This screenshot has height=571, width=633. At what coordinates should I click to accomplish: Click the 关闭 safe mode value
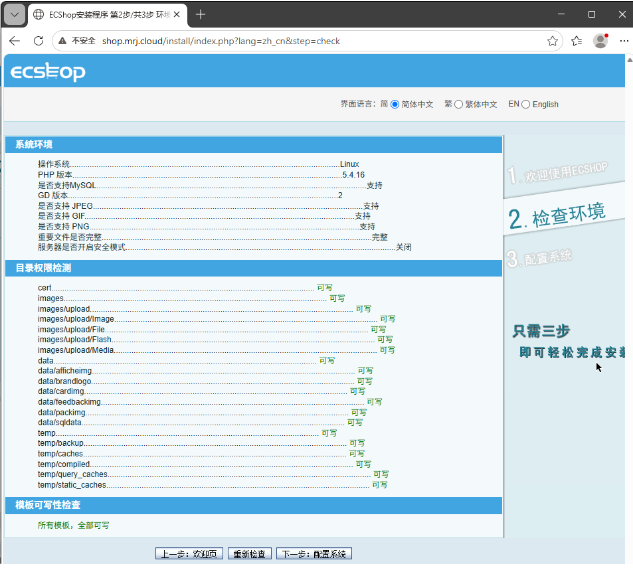click(x=403, y=247)
